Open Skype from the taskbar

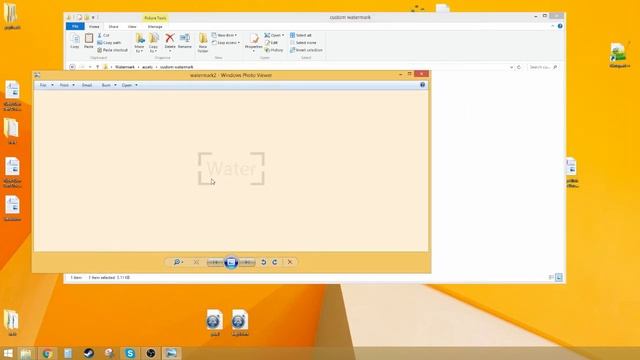(x=130, y=353)
